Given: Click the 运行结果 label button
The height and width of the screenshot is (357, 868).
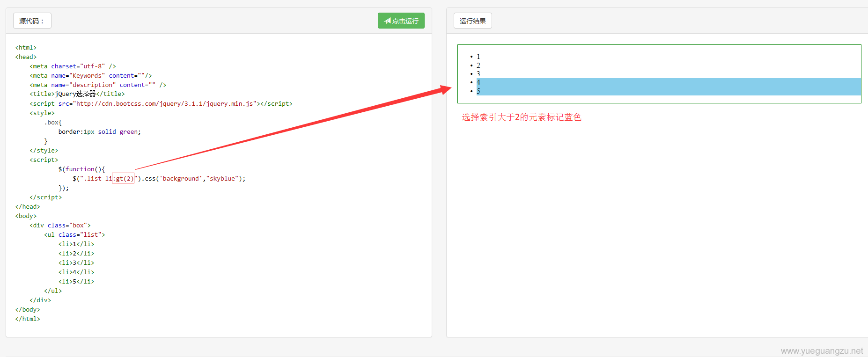Looking at the screenshot, I should [x=472, y=21].
